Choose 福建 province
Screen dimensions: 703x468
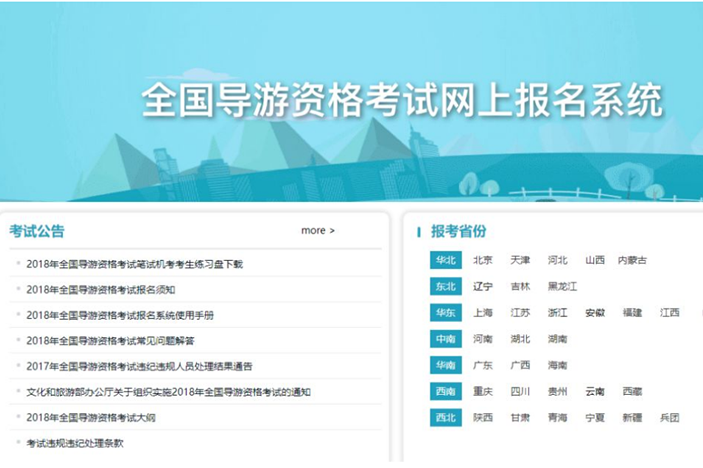tap(632, 312)
